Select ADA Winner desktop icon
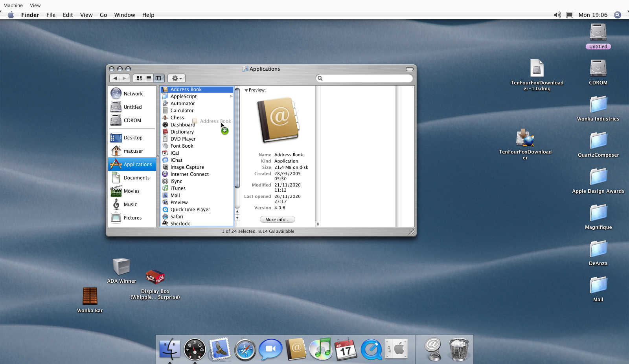 (x=121, y=267)
